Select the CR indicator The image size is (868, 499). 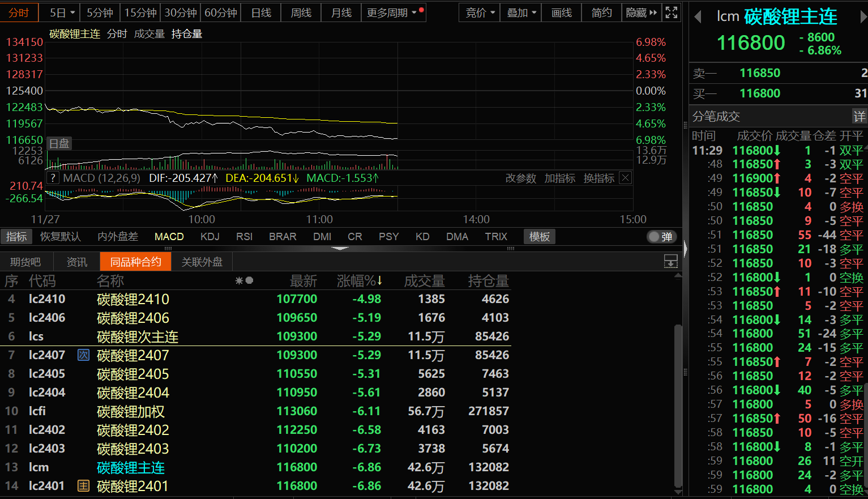point(355,237)
